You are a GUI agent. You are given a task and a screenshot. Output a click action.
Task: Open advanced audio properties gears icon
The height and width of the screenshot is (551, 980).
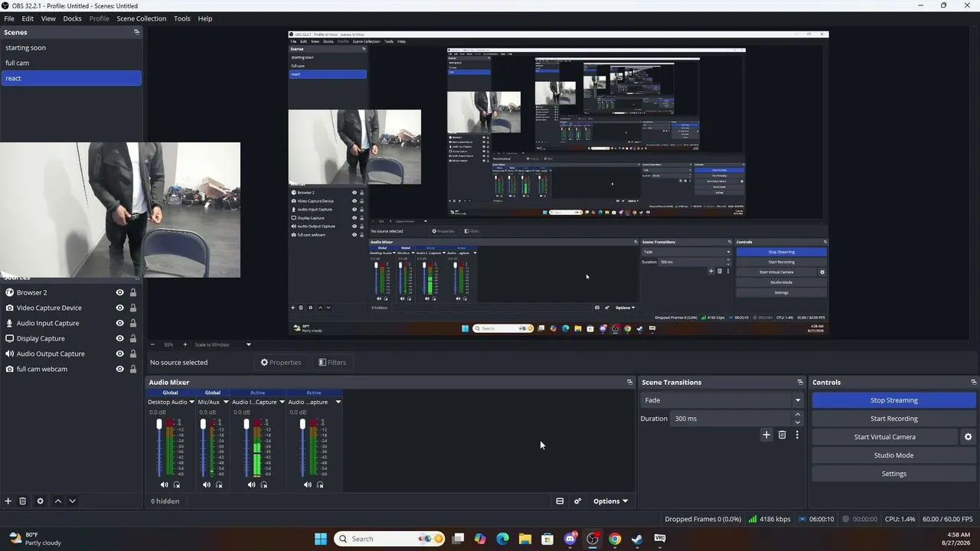[578, 501]
